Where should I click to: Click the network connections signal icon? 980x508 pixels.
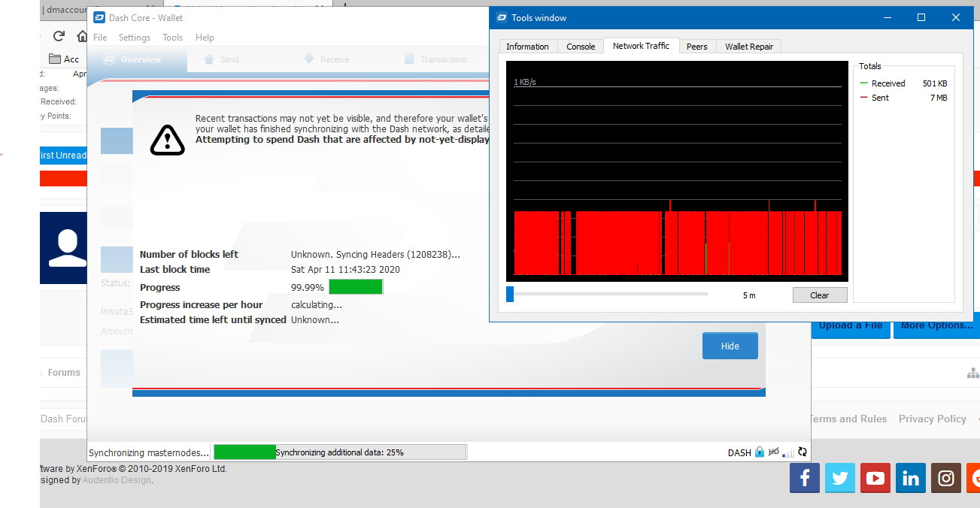(788, 452)
